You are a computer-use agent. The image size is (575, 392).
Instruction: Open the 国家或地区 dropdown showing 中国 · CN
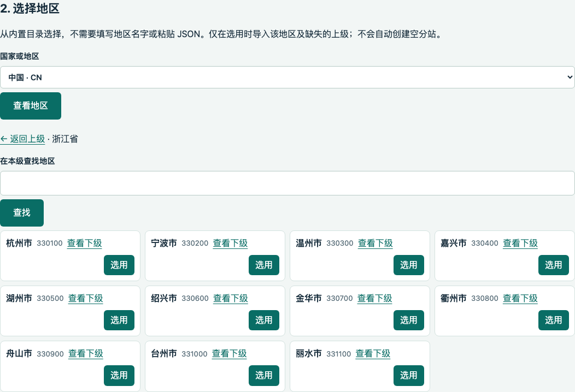(287, 78)
